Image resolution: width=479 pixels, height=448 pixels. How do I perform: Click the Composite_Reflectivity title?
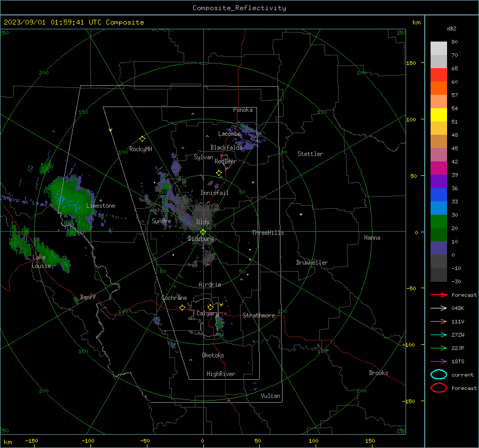tap(240, 8)
